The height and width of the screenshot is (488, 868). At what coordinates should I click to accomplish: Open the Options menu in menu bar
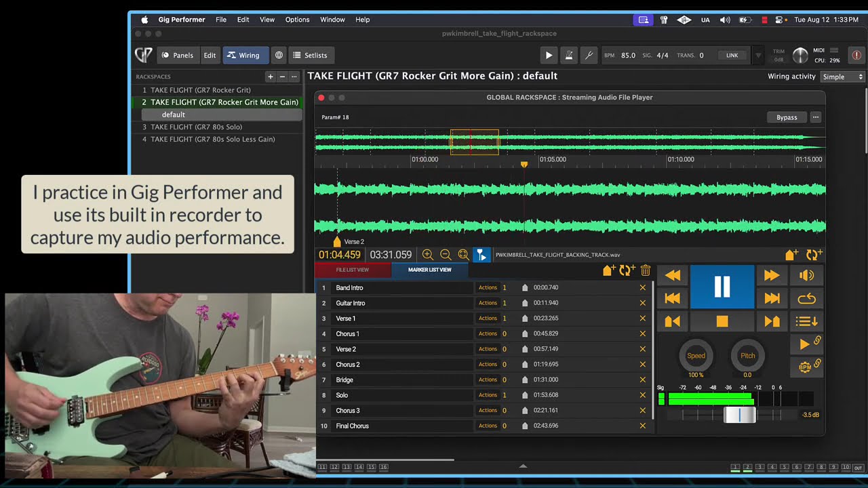click(297, 20)
